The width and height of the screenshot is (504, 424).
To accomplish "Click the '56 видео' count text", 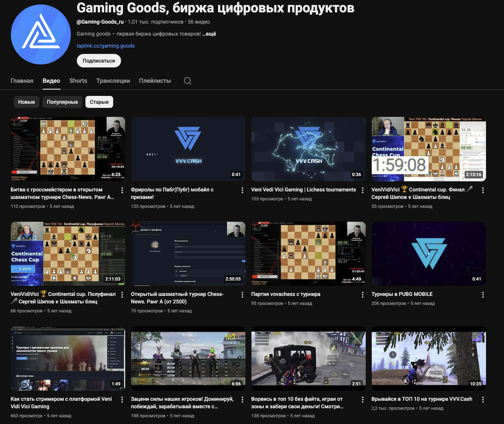I will 199,22.
